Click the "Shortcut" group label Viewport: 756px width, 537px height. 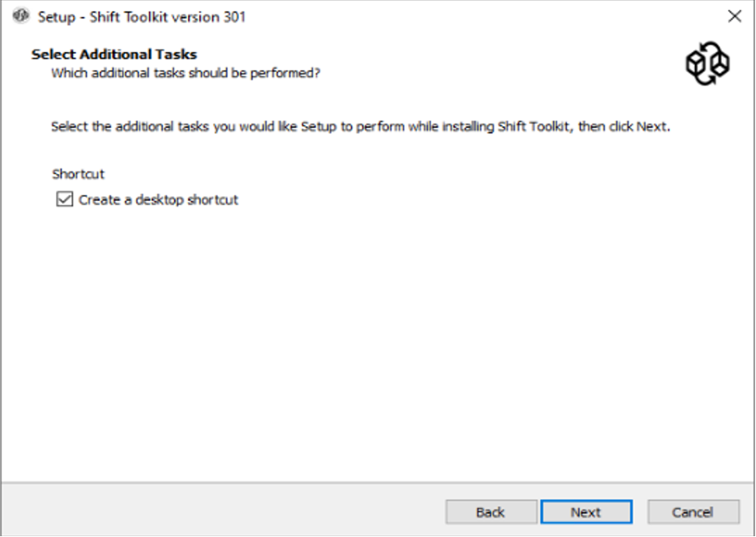click(x=78, y=174)
